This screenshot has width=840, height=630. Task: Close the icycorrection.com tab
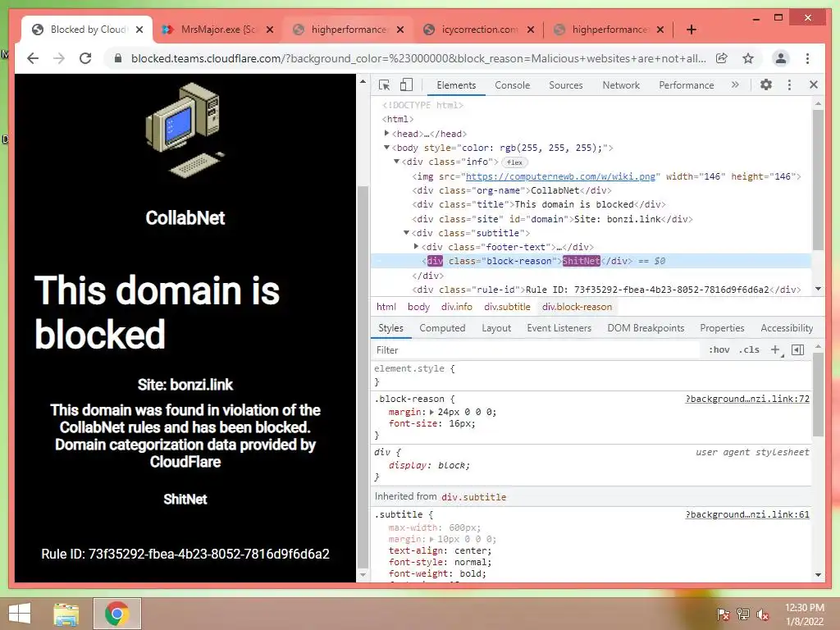(x=531, y=30)
